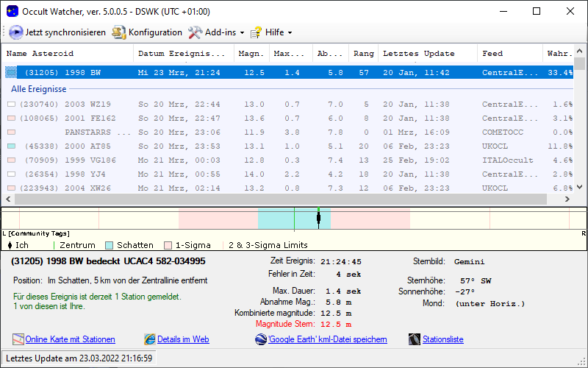Image resolution: width=588 pixels, height=368 pixels.
Task: Expand the Hilfe dropdown arrow
Action: pyautogui.click(x=290, y=33)
